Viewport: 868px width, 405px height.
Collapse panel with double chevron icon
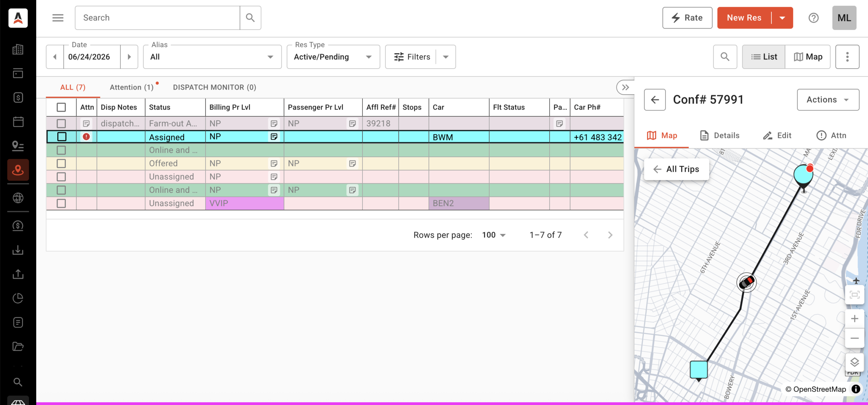click(x=625, y=87)
